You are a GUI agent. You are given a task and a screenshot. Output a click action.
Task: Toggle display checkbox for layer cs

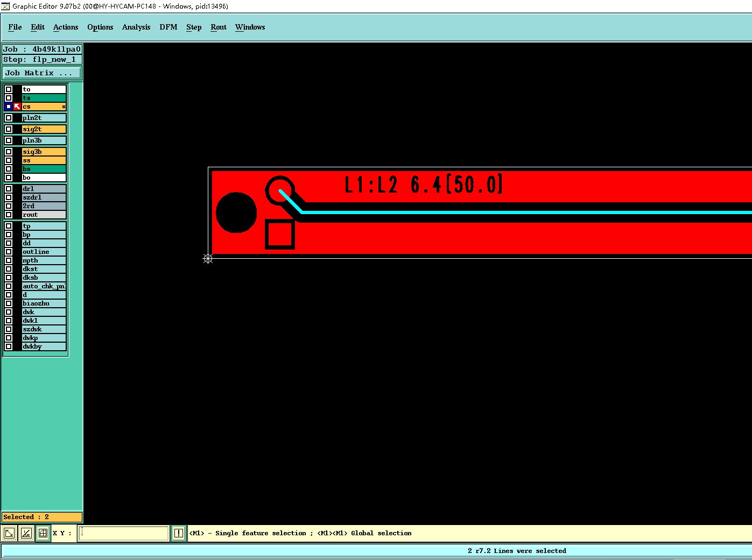tap(9, 107)
